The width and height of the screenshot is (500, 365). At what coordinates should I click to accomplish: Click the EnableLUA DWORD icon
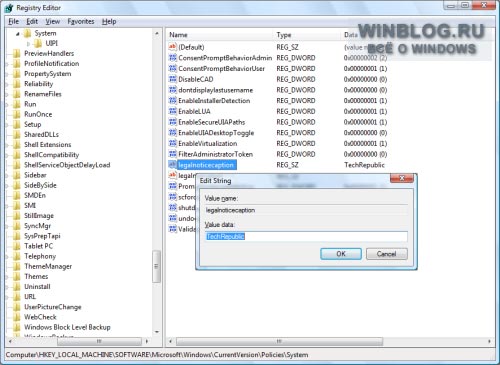coord(173,111)
